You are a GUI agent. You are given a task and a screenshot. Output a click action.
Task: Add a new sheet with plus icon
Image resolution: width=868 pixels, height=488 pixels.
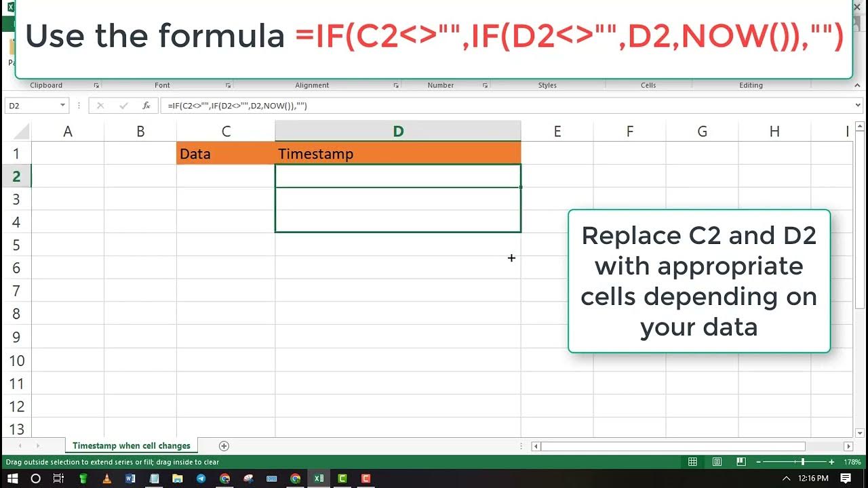pyautogui.click(x=224, y=446)
